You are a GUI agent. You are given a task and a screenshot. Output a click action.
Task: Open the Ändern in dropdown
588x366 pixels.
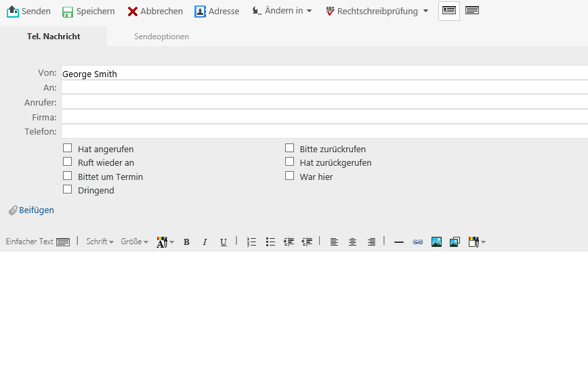click(x=282, y=11)
